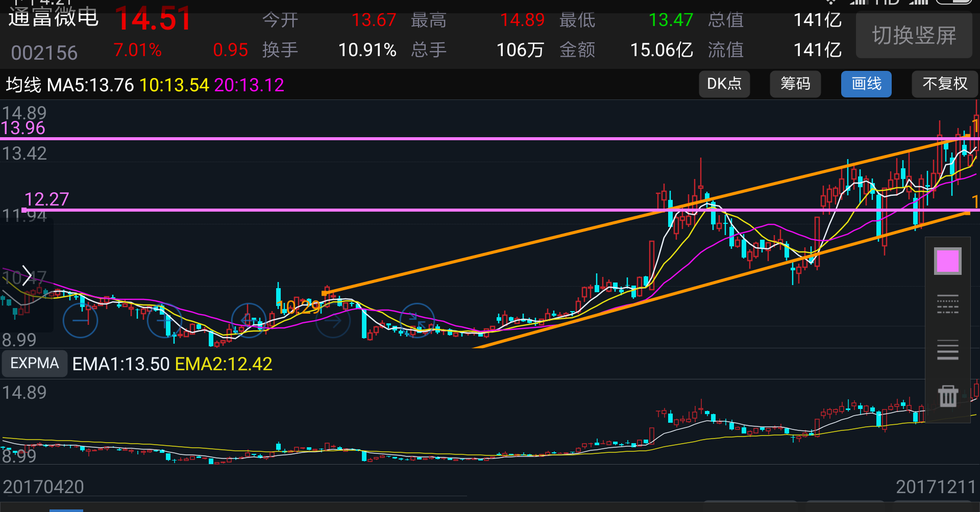Tap the 今开 value 13.67
The width and height of the screenshot is (980, 512).
374,20
